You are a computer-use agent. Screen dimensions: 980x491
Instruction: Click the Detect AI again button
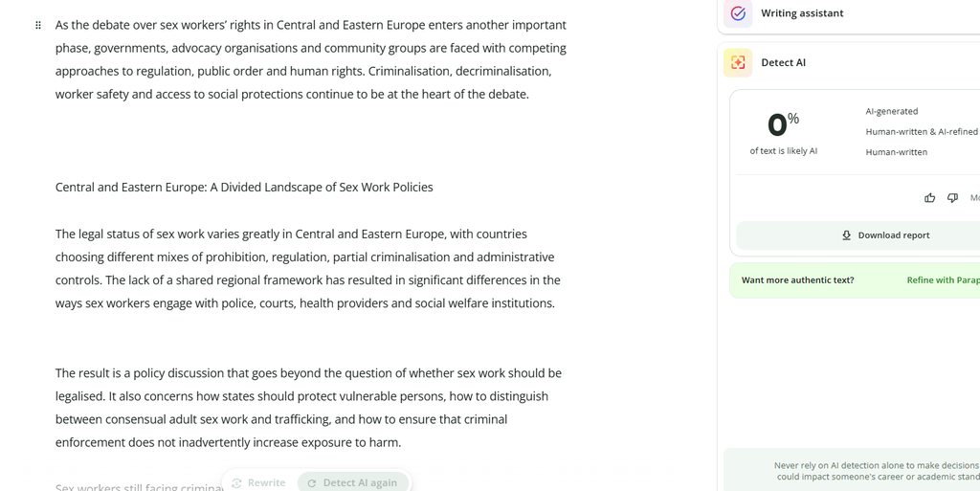[353, 483]
